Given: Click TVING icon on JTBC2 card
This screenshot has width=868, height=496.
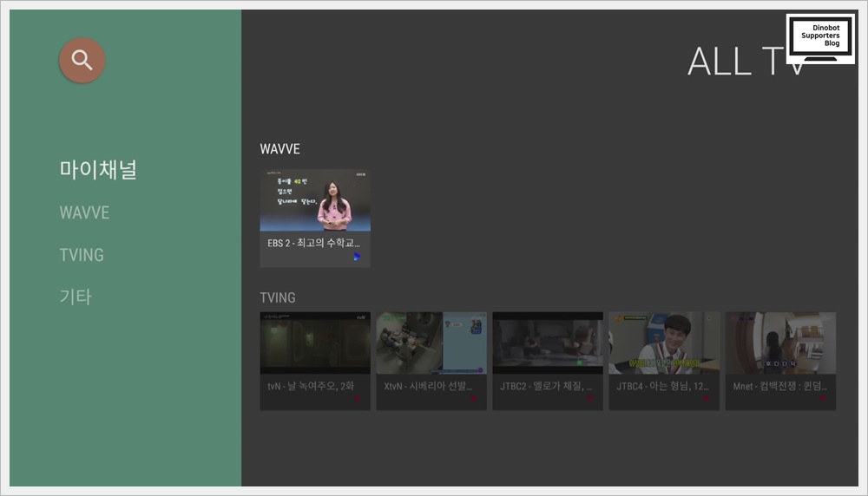Looking at the screenshot, I should tap(590, 399).
